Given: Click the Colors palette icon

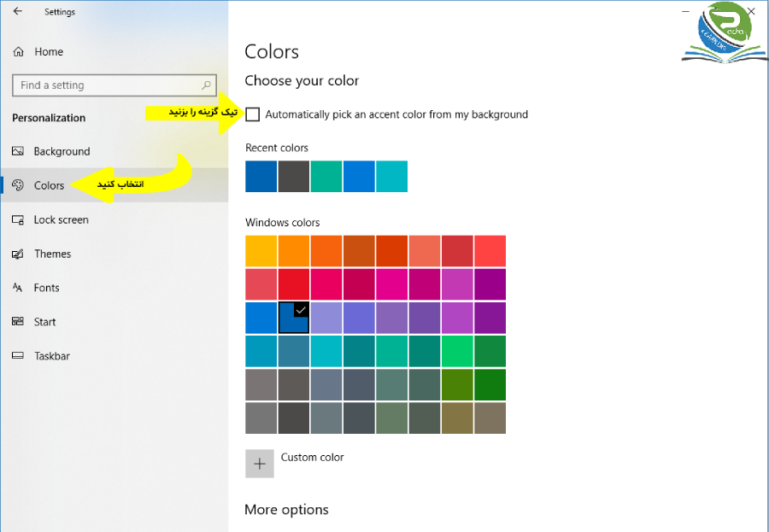Looking at the screenshot, I should click(x=18, y=184).
